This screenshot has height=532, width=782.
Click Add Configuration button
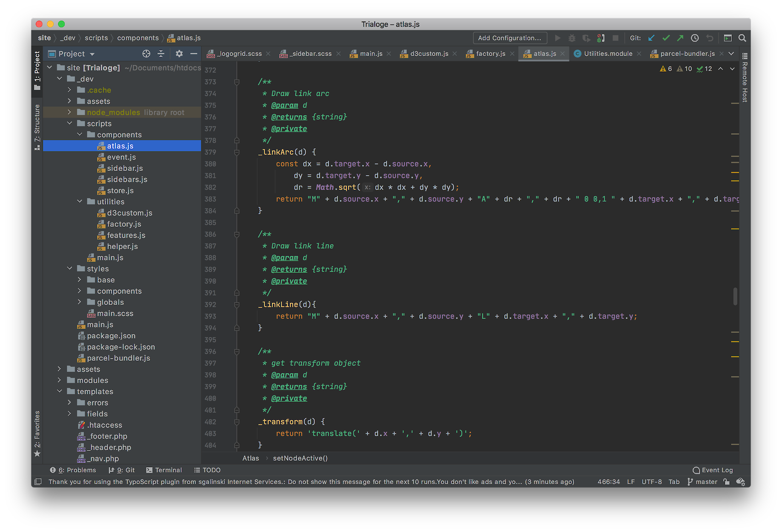[x=510, y=38]
